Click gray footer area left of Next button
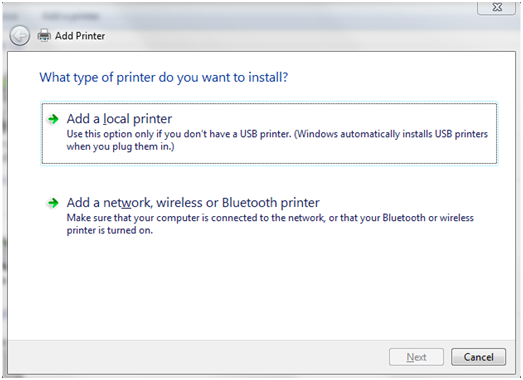Screen dimensions: 523x380 [197, 357]
